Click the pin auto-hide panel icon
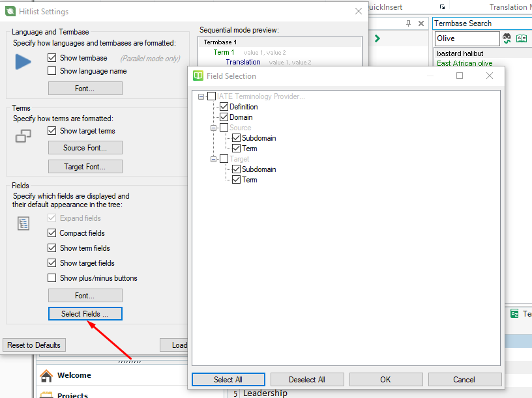 409,23
